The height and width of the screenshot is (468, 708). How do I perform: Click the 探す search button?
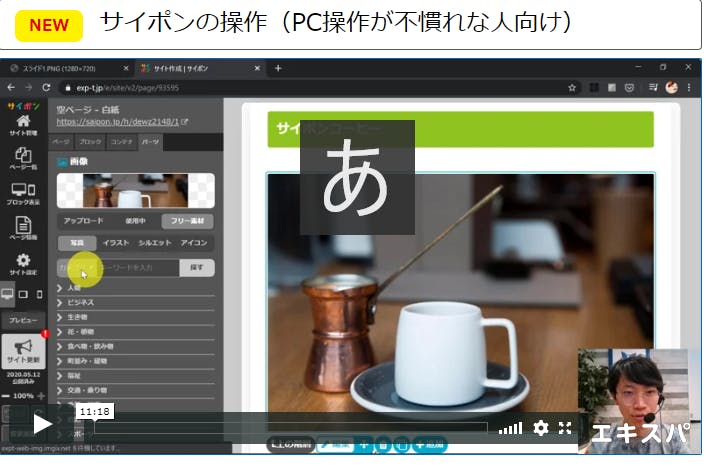pos(196,267)
